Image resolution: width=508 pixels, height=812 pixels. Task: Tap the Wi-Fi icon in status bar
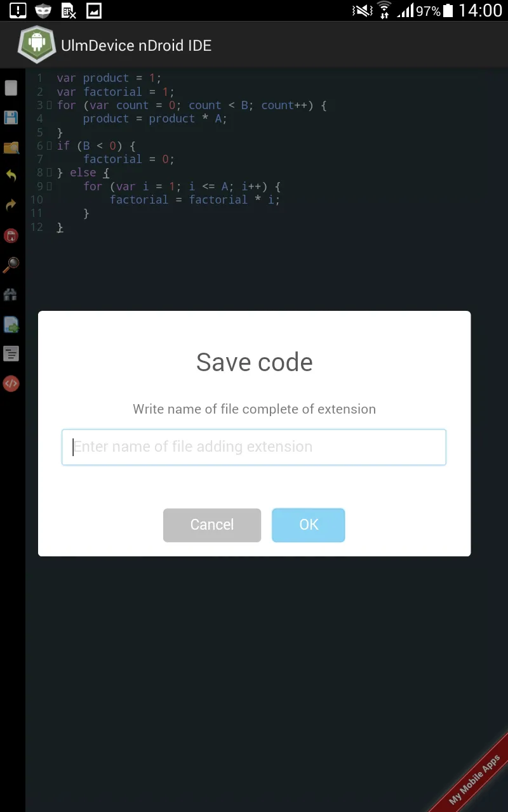pos(384,10)
